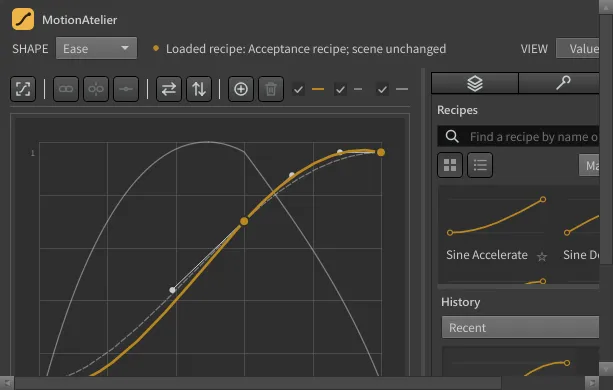Click the white tangent handle above the midpoint

pos(292,175)
